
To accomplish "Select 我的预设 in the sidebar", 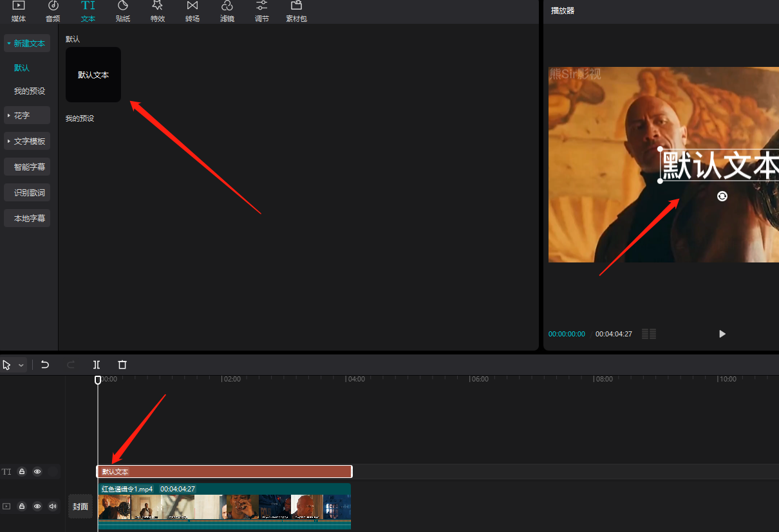I will point(30,91).
